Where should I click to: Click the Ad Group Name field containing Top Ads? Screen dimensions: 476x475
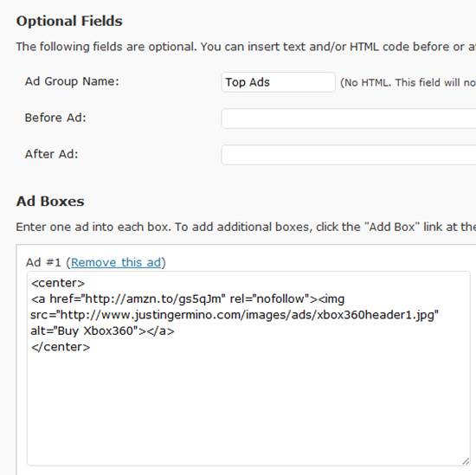(x=278, y=82)
